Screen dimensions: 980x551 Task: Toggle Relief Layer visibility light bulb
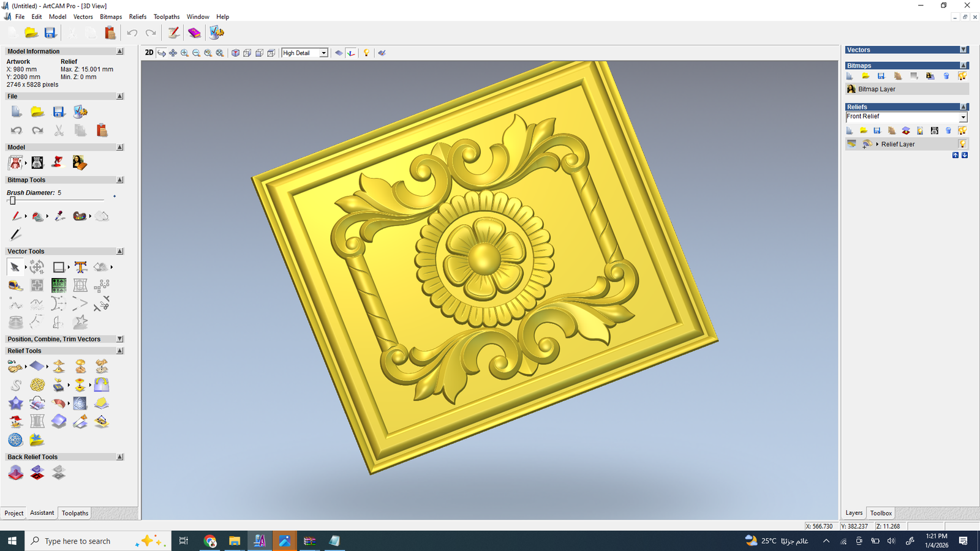coord(962,144)
